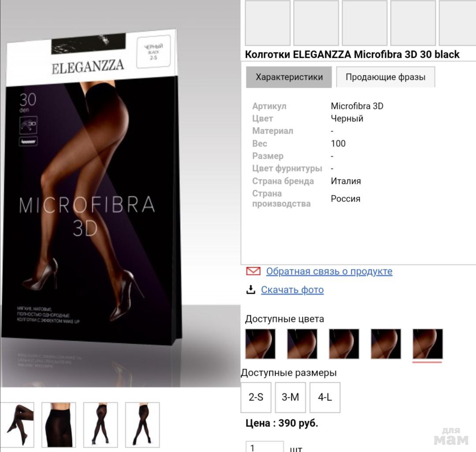
Task: Choose size 4-L
Action: pos(325,397)
